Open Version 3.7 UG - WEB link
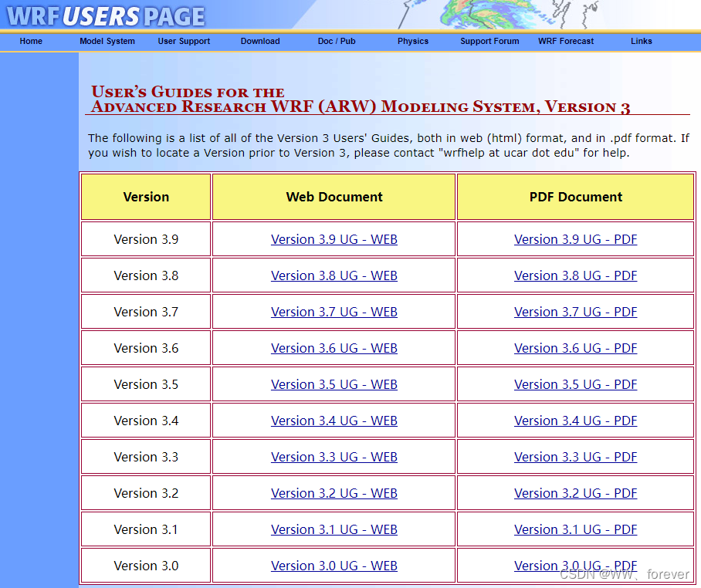 (x=334, y=312)
